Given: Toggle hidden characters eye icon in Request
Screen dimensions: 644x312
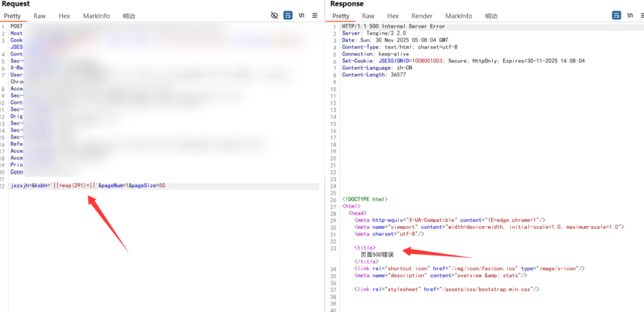Looking at the screenshot, I should click(x=274, y=16).
